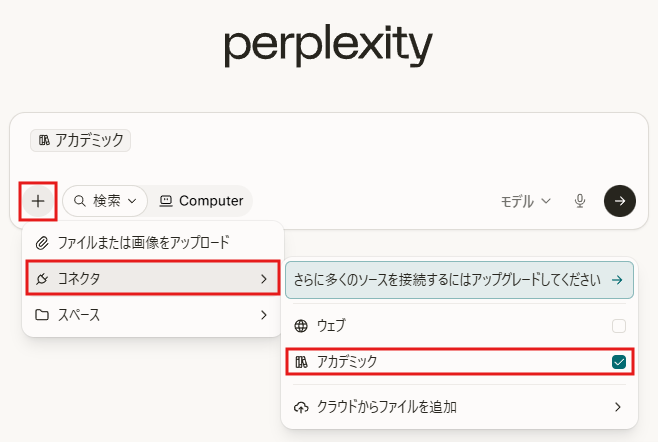Expand クラウドからファイルを追加 submenu arrow
Screen dimensions: 658x442
[x=618, y=407]
